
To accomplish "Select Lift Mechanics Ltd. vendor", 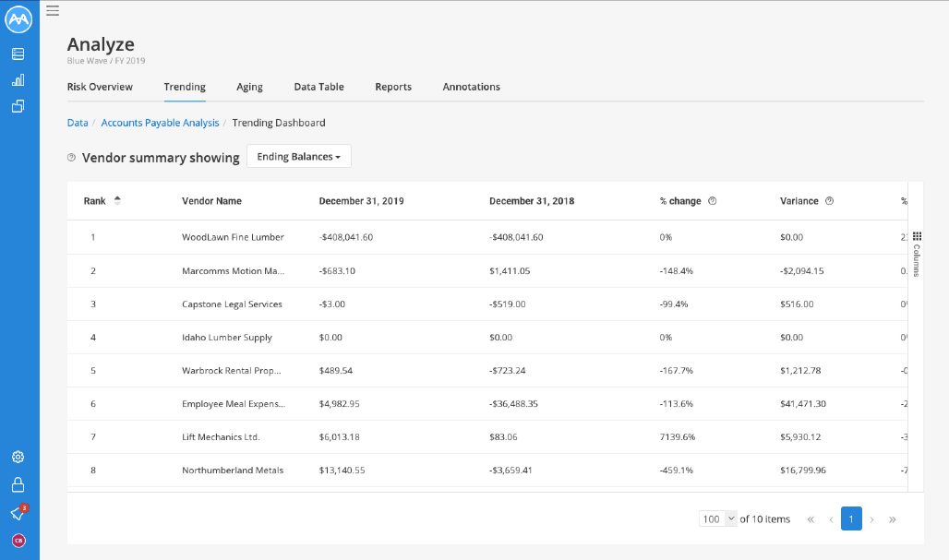I will coord(221,437).
